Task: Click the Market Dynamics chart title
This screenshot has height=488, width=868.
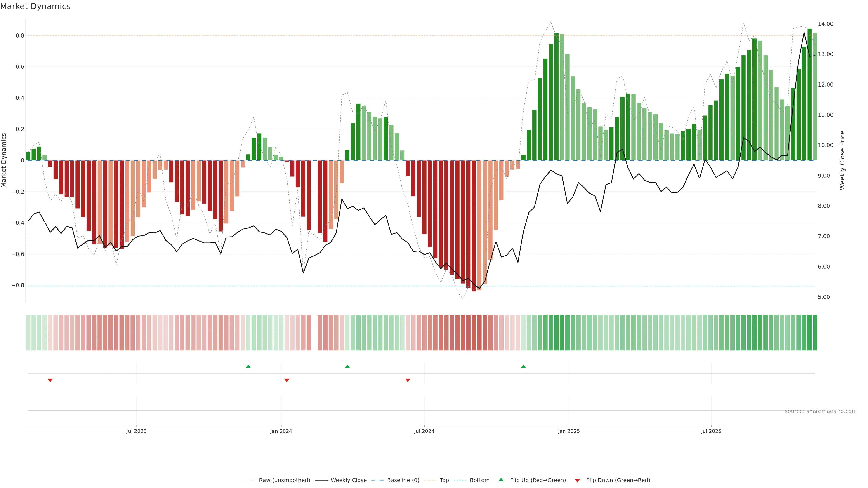Action: (35, 6)
